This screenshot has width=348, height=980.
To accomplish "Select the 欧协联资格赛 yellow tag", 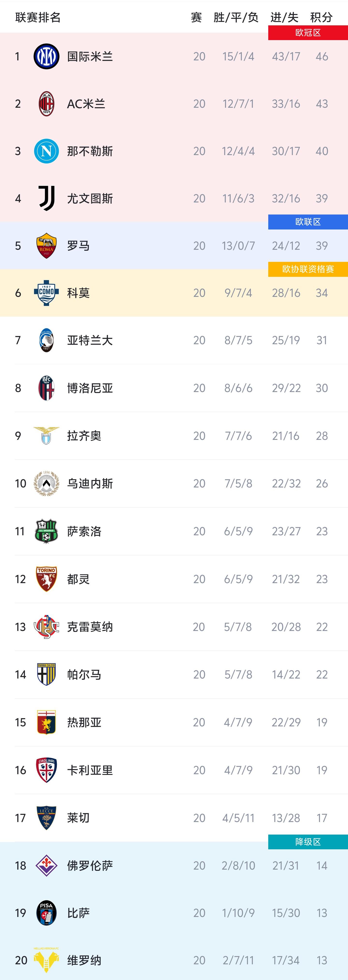I will (x=308, y=269).
